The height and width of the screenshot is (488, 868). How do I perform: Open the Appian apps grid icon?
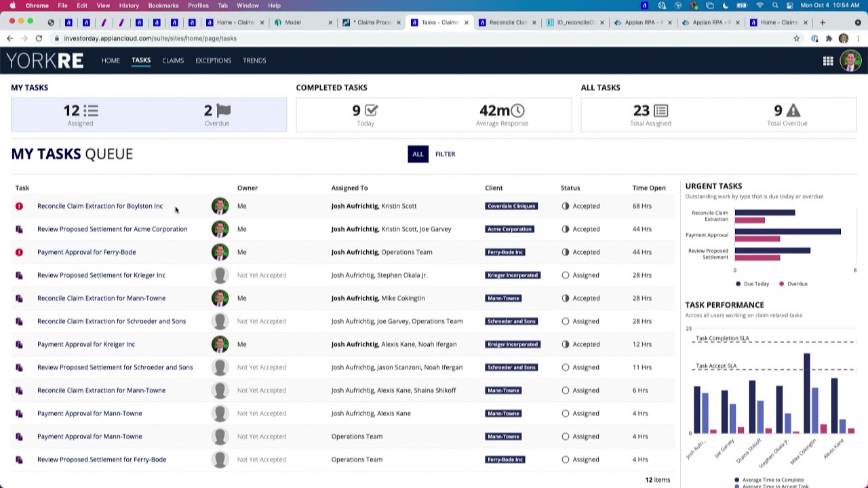click(x=828, y=61)
